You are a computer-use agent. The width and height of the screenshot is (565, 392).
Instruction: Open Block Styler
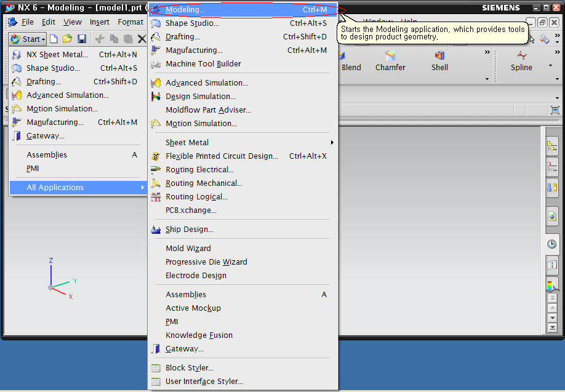pos(244,368)
